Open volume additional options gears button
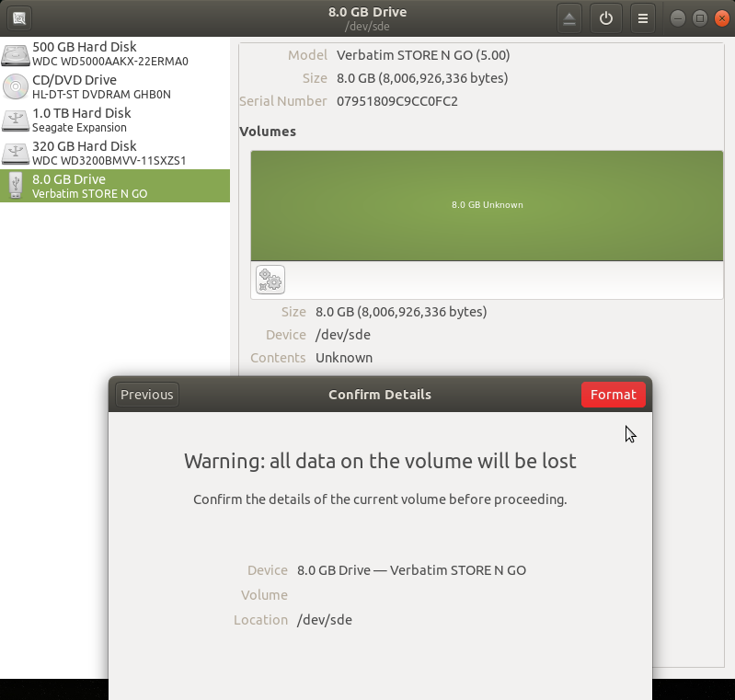The height and width of the screenshot is (700, 735). (270, 280)
